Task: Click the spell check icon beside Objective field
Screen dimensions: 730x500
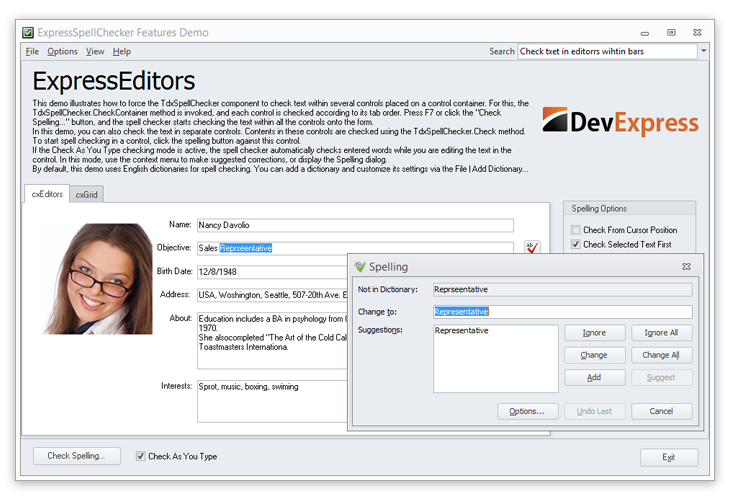Action: pos(531,248)
